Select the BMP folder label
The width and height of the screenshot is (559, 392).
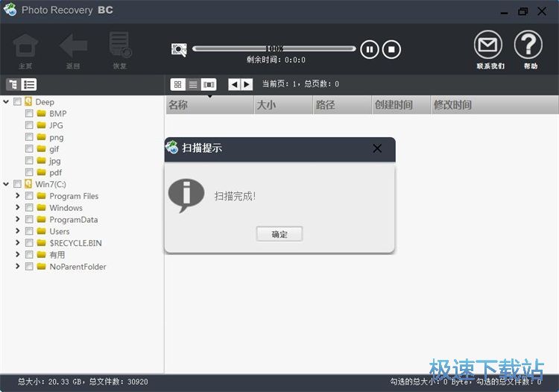click(57, 114)
